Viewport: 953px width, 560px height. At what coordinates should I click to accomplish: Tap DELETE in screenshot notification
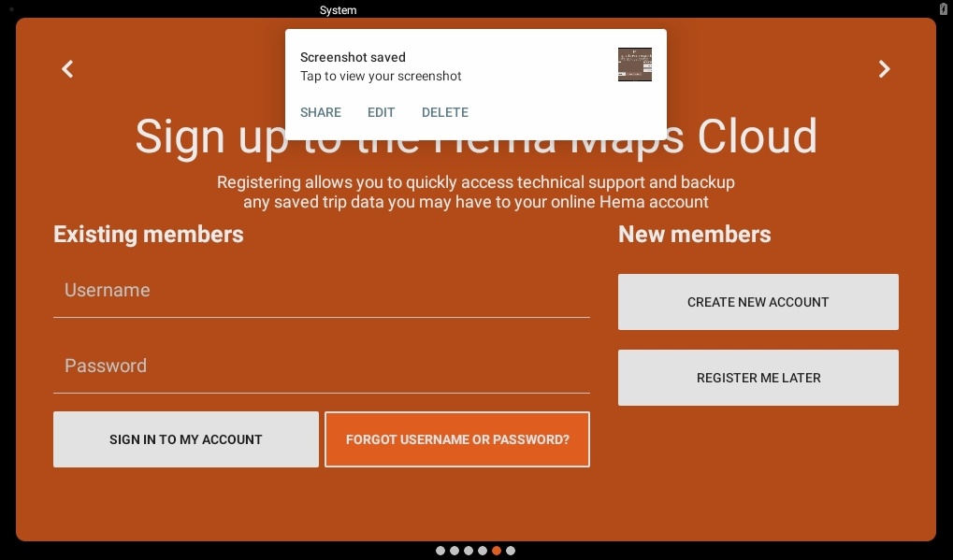point(445,112)
